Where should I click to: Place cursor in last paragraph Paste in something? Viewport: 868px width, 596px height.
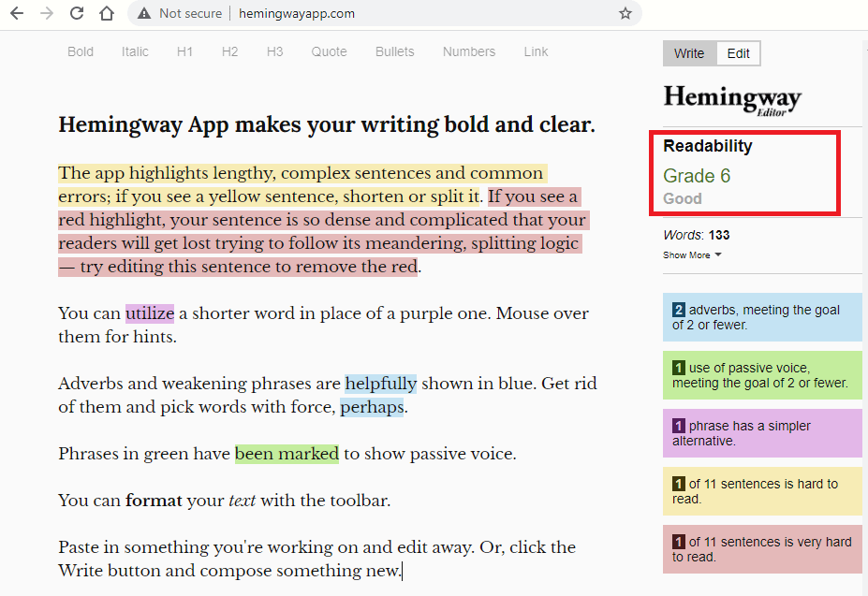(316, 559)
